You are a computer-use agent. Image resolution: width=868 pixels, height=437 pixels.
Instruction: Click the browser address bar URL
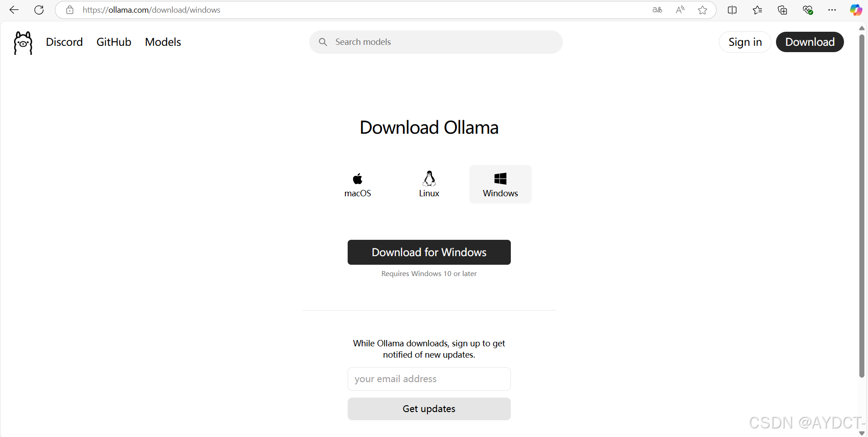coord(151,10)
